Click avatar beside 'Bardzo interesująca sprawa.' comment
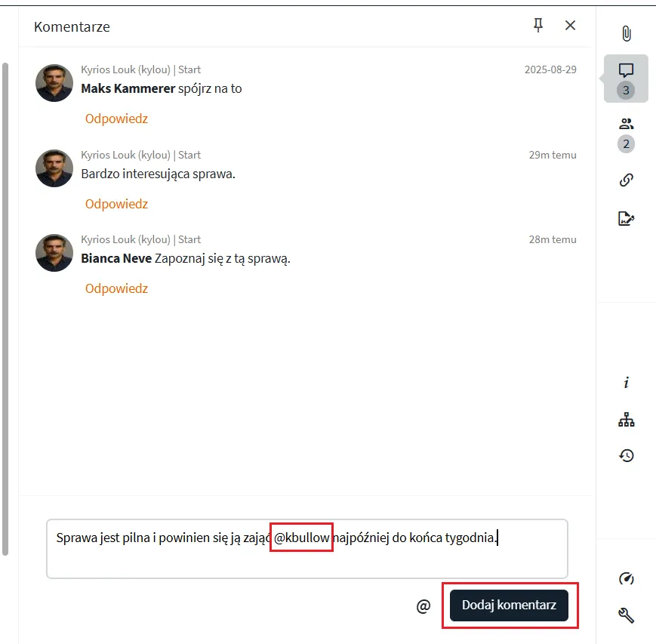The image size is (656, 644). click(54, 168)
